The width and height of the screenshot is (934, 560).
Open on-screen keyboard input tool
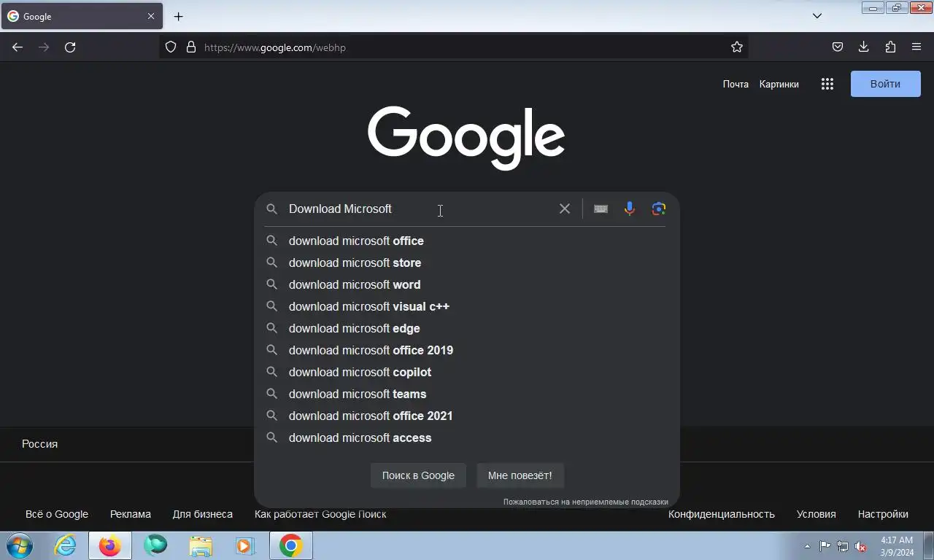coord(601,209)
